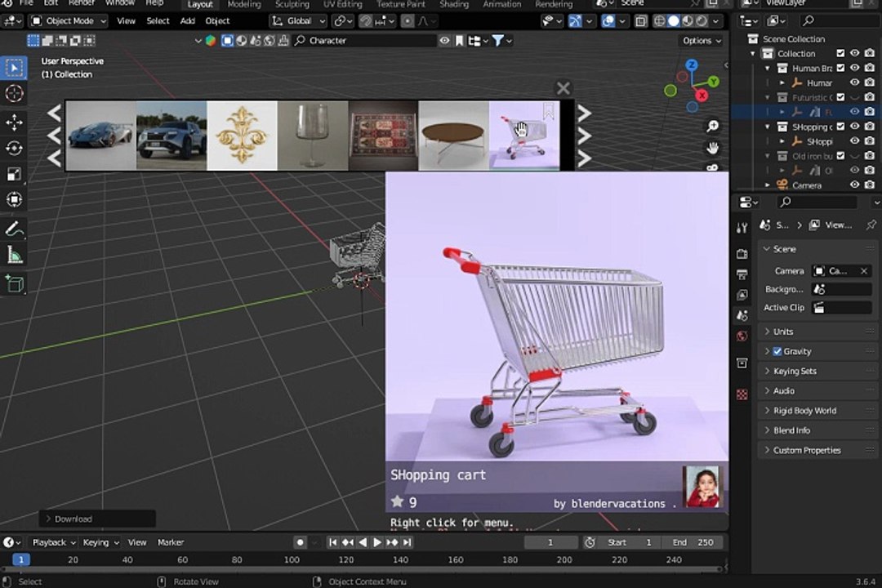Image resolution: width=882 pixels, height=588 pixels.
Task: Check the Old iron bu collection checkbox
Action: 840,156
